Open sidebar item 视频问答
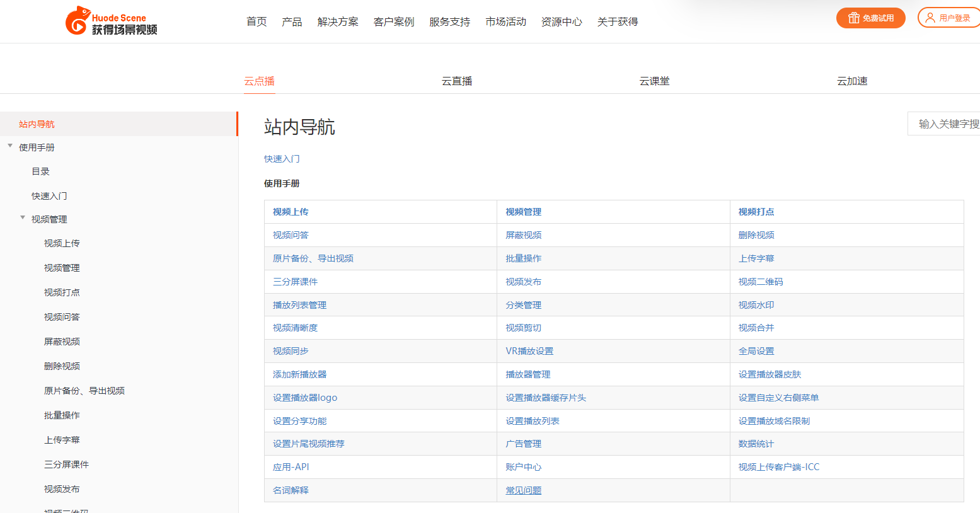Screen dimensions: 980x513 (x=62, y=317)
